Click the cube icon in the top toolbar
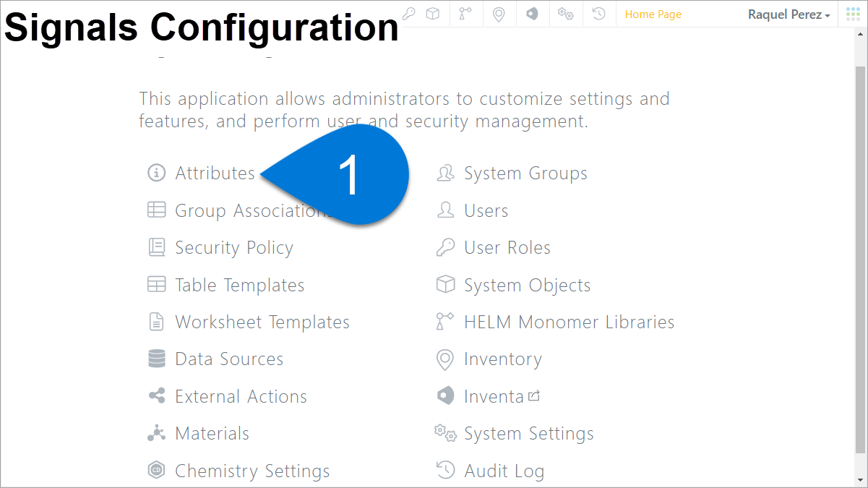Screen dimensions: 868x488 (x=432, y=14)
